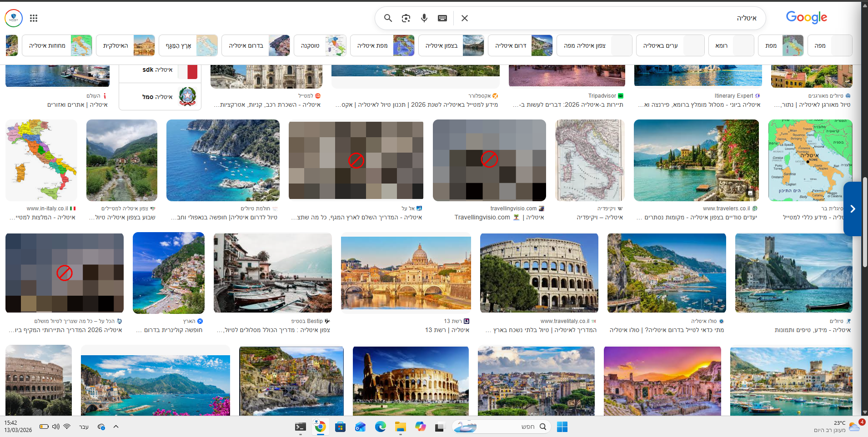Start voice search with microphone icon

pos(424,18)
